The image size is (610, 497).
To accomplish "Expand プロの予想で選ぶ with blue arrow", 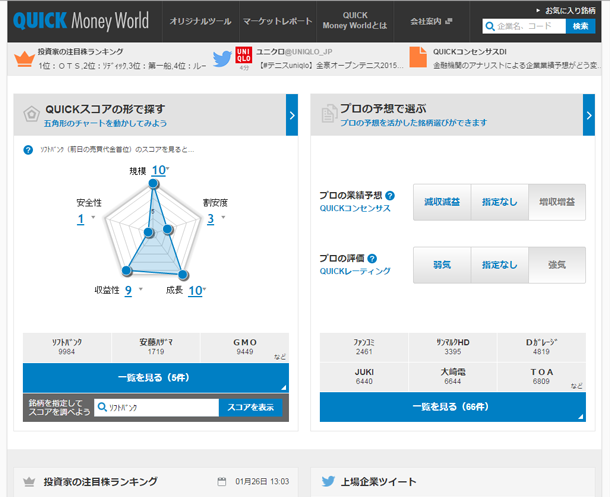I will pyautogui.click(x=589, y=115).
